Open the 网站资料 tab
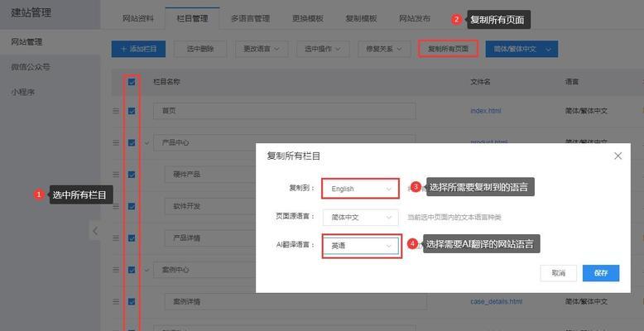Viewport: 644px width, 331px height. point(138,18)
